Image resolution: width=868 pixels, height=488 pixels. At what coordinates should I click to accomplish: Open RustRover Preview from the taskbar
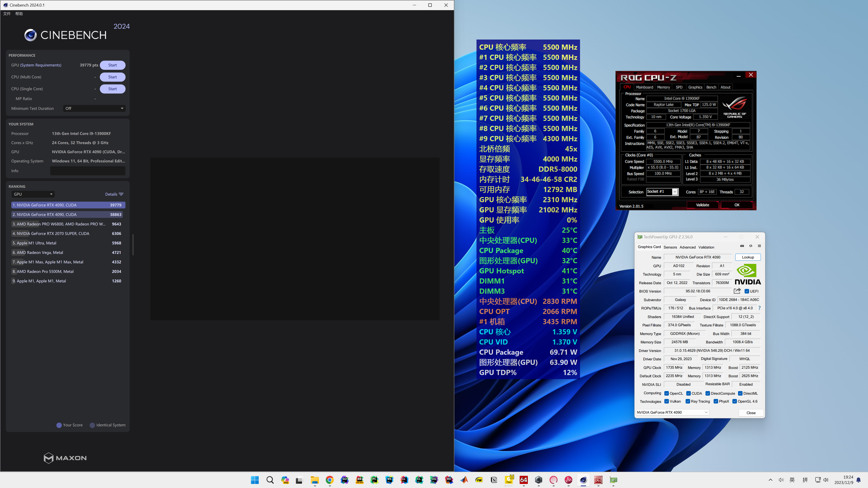pos(360,480)
